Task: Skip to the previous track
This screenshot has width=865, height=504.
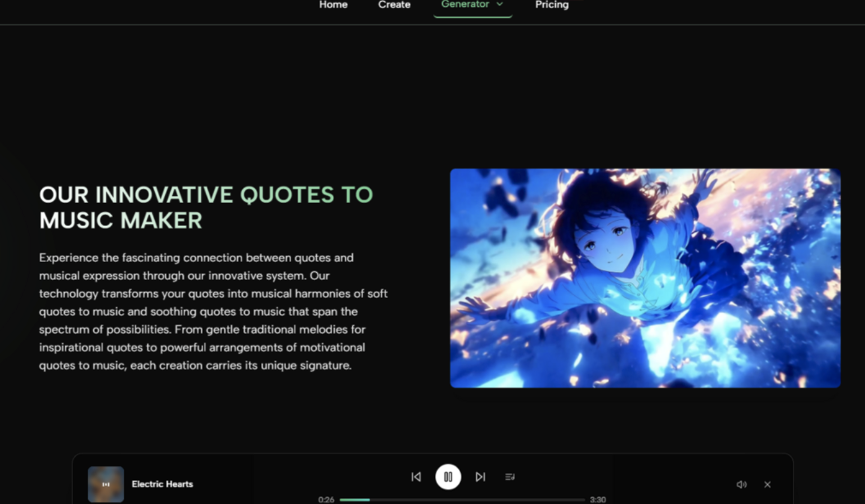Action: (x=416, y=477)
